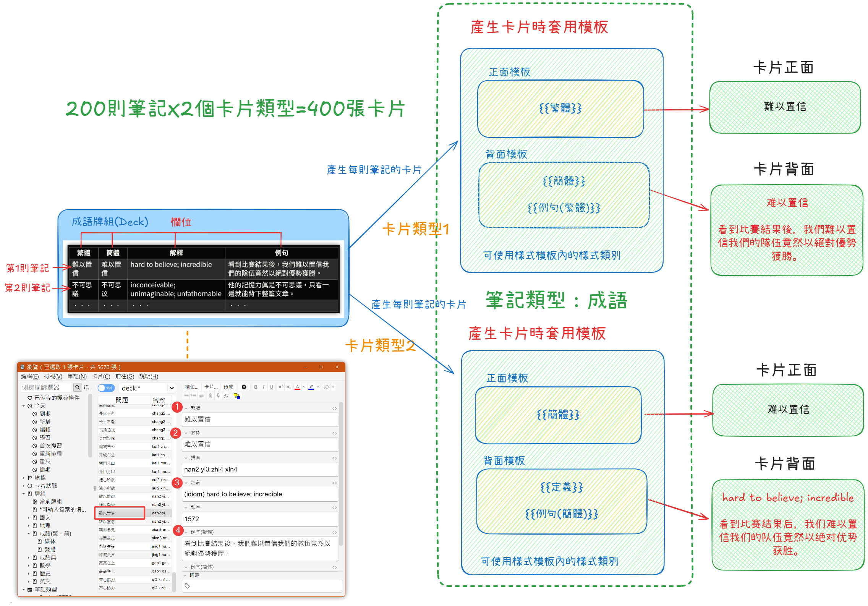The image size is (868, 606).
Task: Click the selection tool icon beside search
Action: (x=87, y=387)
